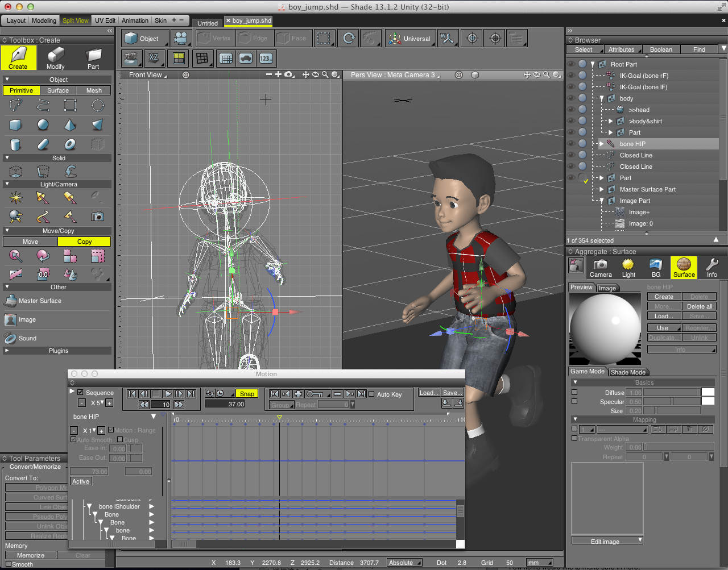
Task: Select the Create tool in the Toolbox
Action: (18, 58)
